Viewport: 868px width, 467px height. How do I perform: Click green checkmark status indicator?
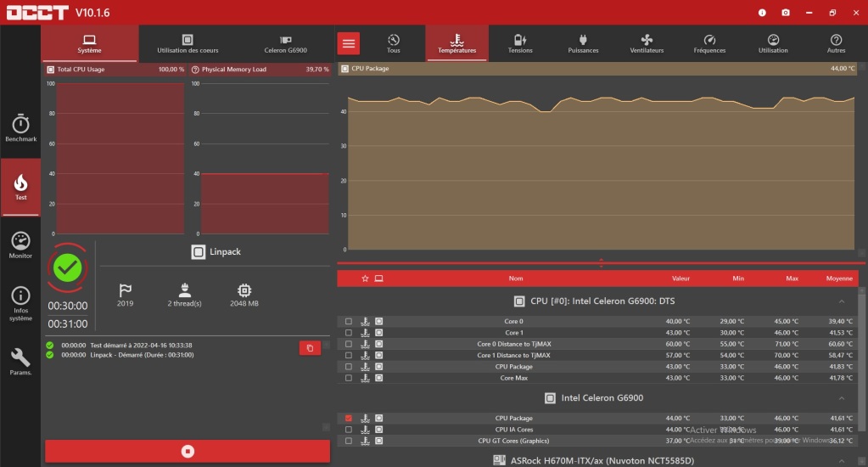pos(68,268)
